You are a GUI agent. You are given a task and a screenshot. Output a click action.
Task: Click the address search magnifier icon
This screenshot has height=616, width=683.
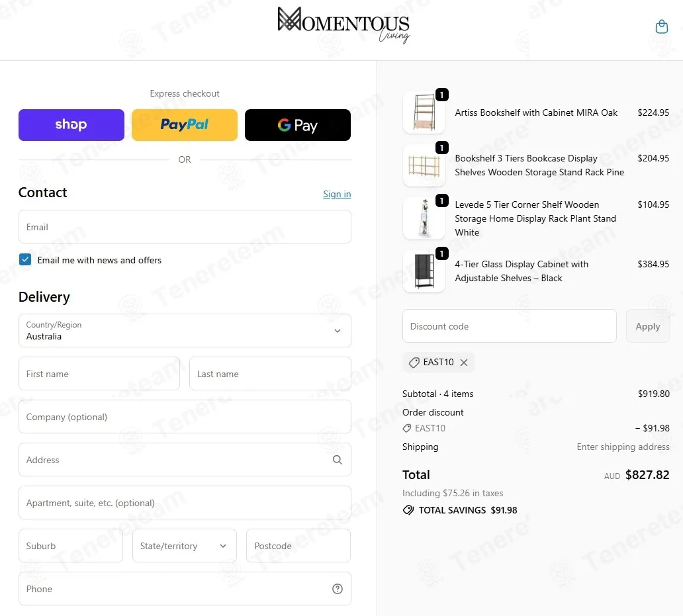337,460
